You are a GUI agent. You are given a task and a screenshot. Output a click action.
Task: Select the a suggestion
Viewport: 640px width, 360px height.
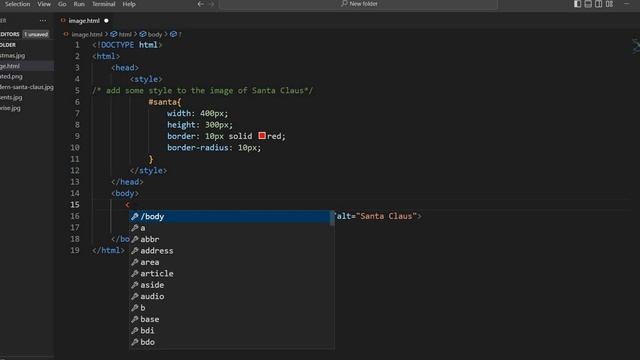pyautogui.click(x=232, y=228)
